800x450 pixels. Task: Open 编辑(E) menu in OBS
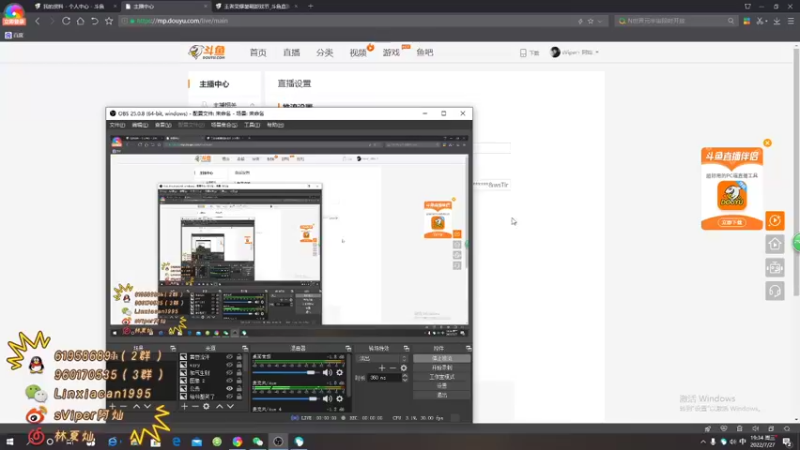tap(140, 125)
